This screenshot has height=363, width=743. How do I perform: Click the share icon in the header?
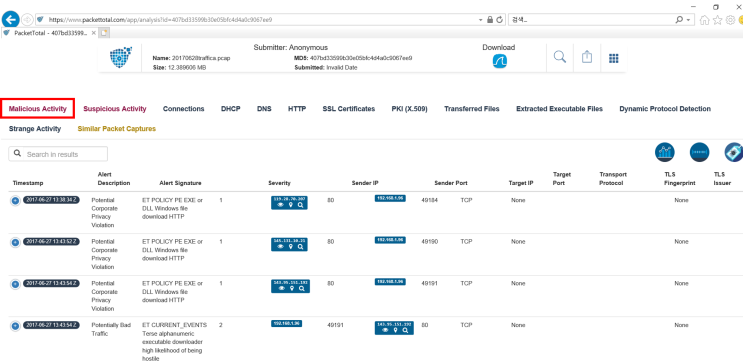(587, 57)
